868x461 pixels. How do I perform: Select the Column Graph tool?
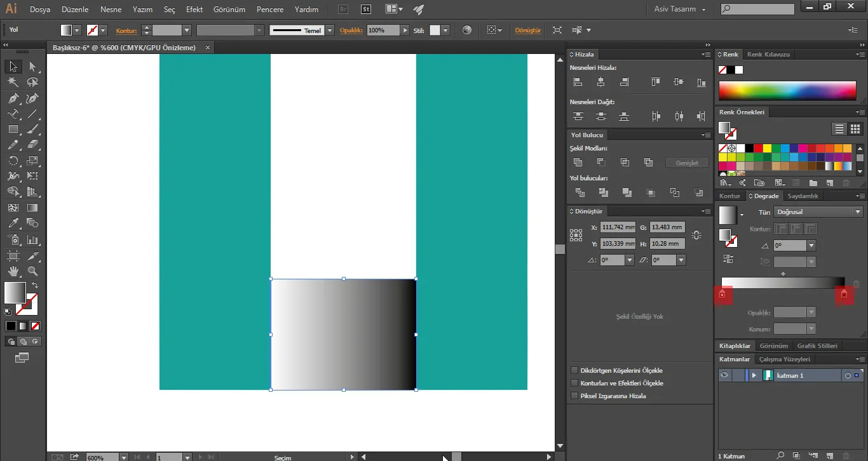pos(33,240)
